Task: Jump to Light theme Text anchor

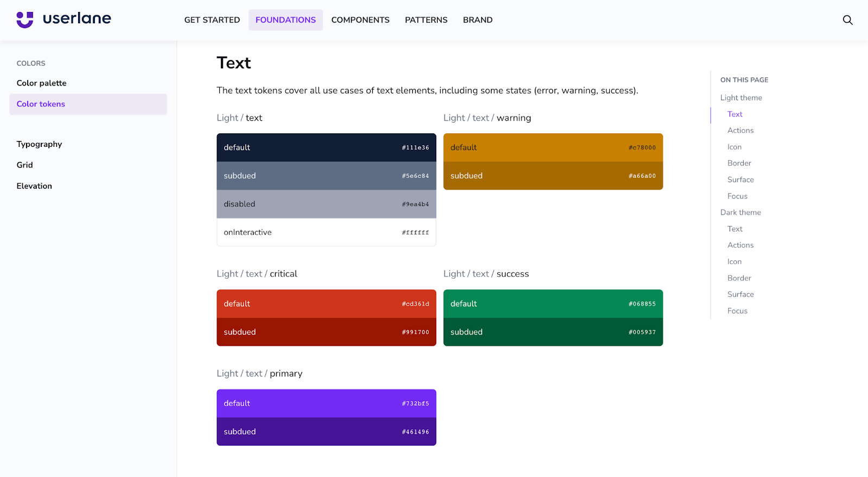Action: (x=735, y=114)
